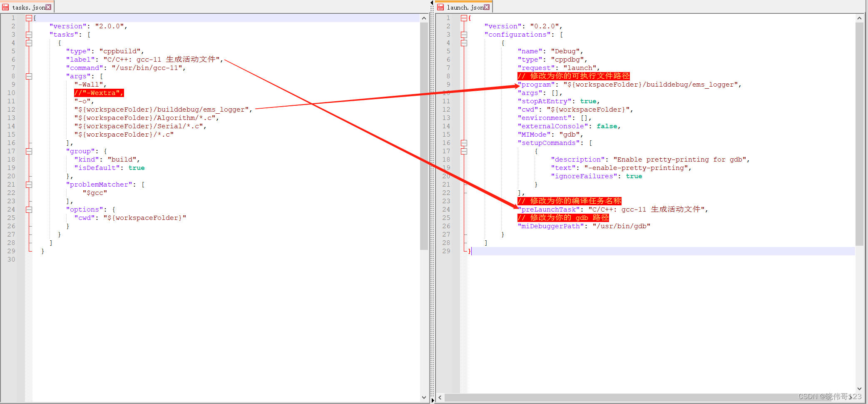The height and width of the screenshot is (404, 868).
Task: Click line number 24 in launch.json margin
Action: 446,209
